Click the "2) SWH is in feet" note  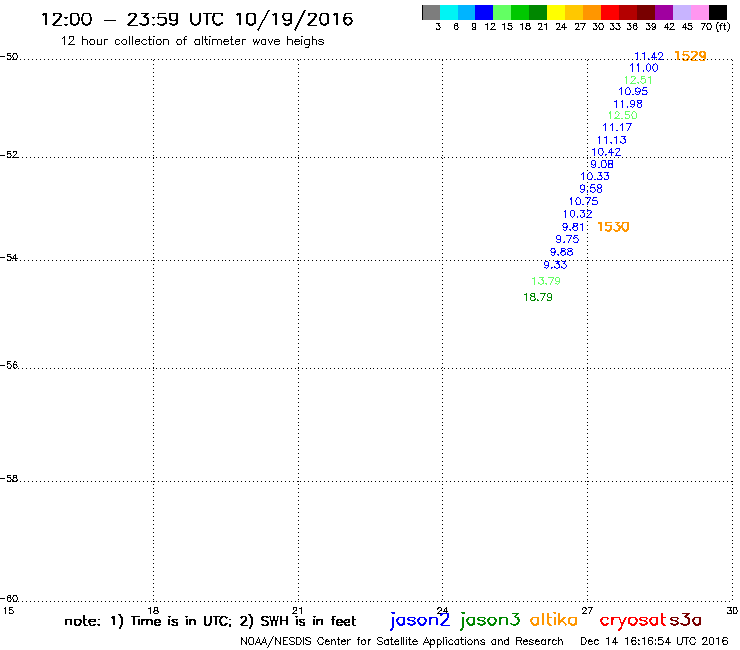[x=298, y=621]
